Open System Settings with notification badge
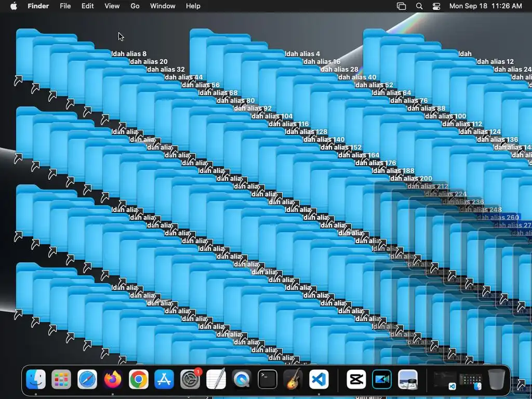 tap(190, 379)
